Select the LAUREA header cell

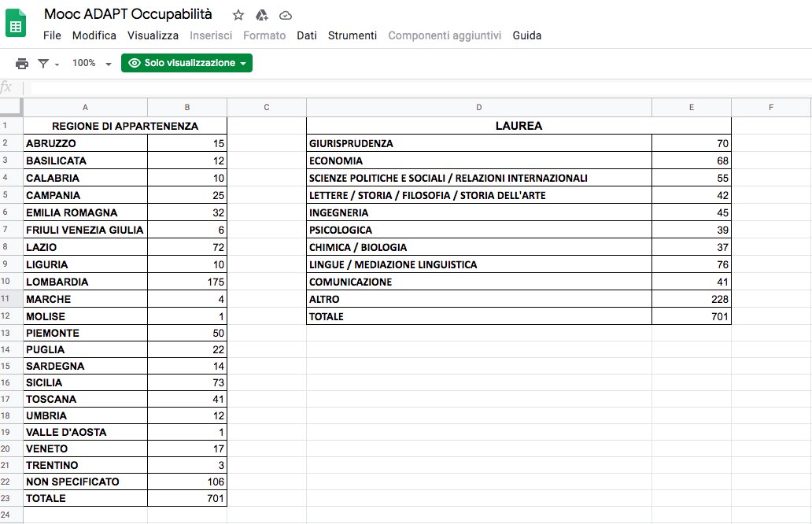click(519, 126)
